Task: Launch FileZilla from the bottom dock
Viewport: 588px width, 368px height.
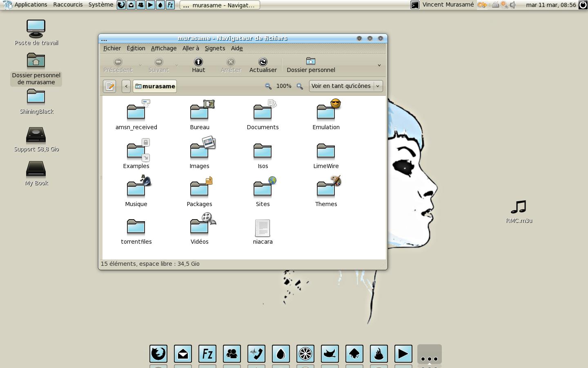Action: 207,354
